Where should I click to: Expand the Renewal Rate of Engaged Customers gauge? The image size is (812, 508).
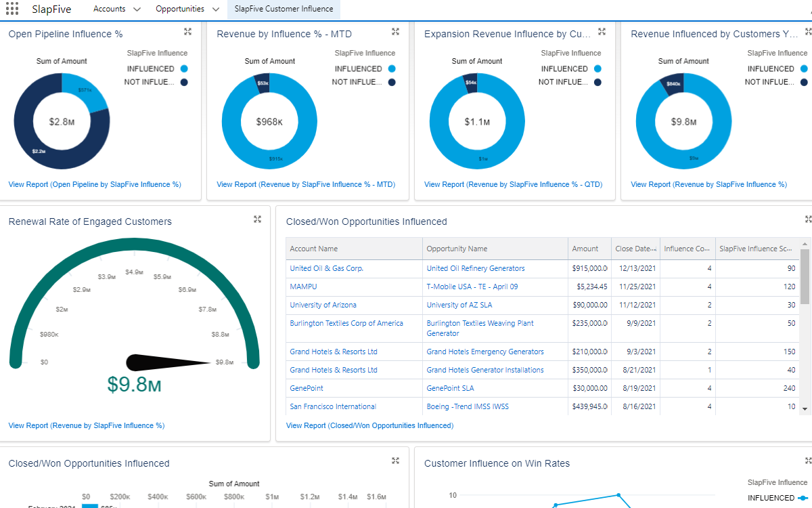[x=257, y=219]
